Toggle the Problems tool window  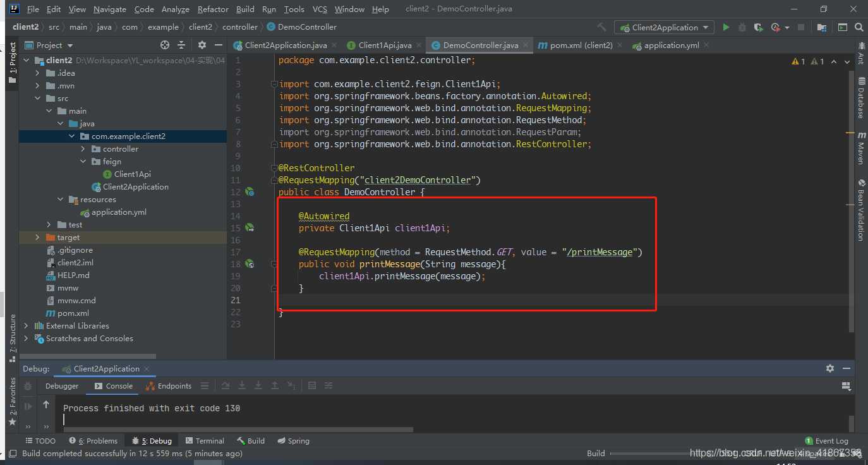pos(93,441)
